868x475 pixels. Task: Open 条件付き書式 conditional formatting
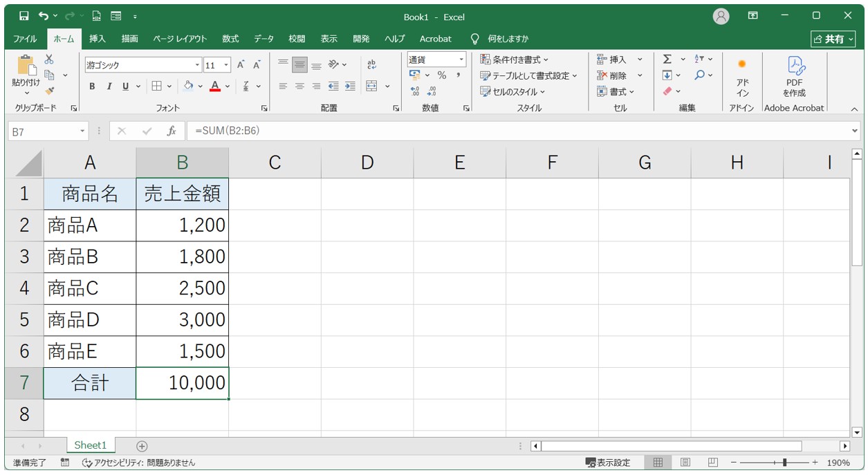tap(515, 60)
